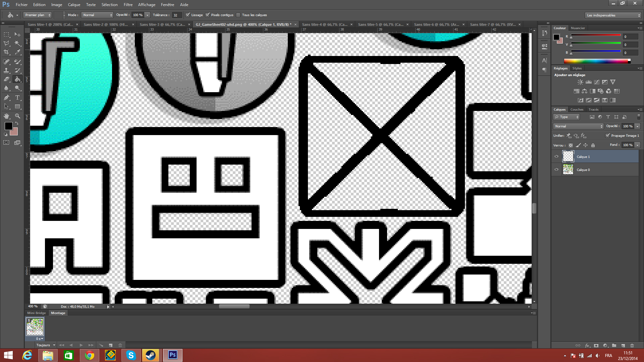
Task: Select the Pen tool
Action: click(6, 98)
